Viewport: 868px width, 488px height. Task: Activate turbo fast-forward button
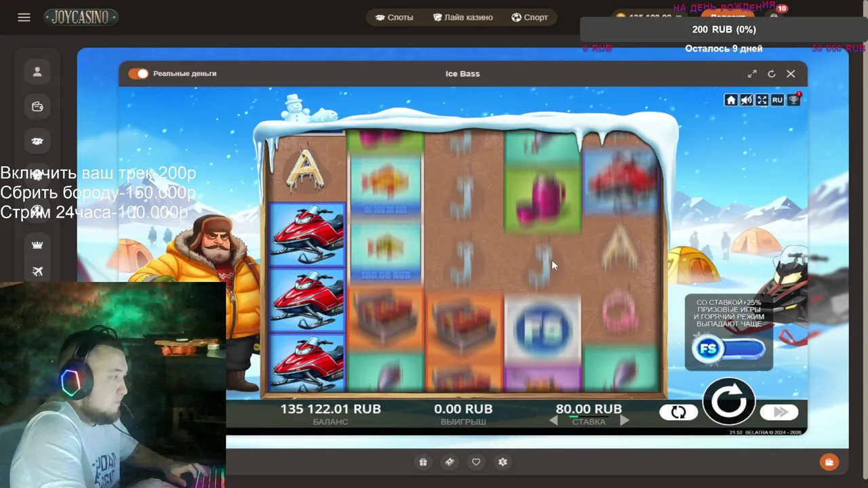pyautogui.click(x=780, y=412)
